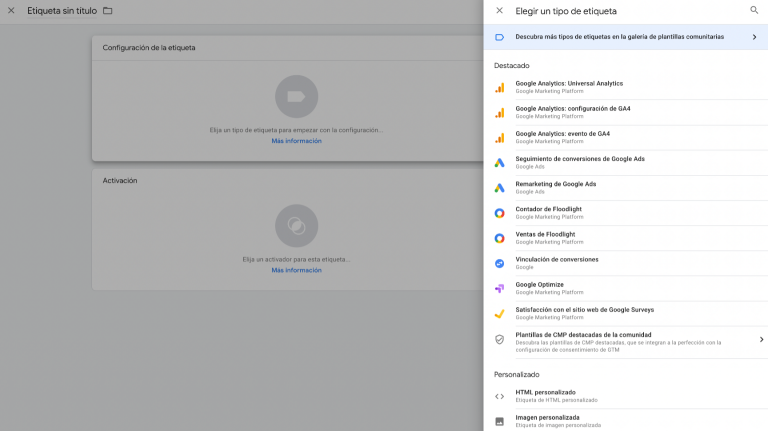The height and width of the screenshot is (431, 768).
Task: Click the Etiqueta sin título name field
Action: (62, 11)
